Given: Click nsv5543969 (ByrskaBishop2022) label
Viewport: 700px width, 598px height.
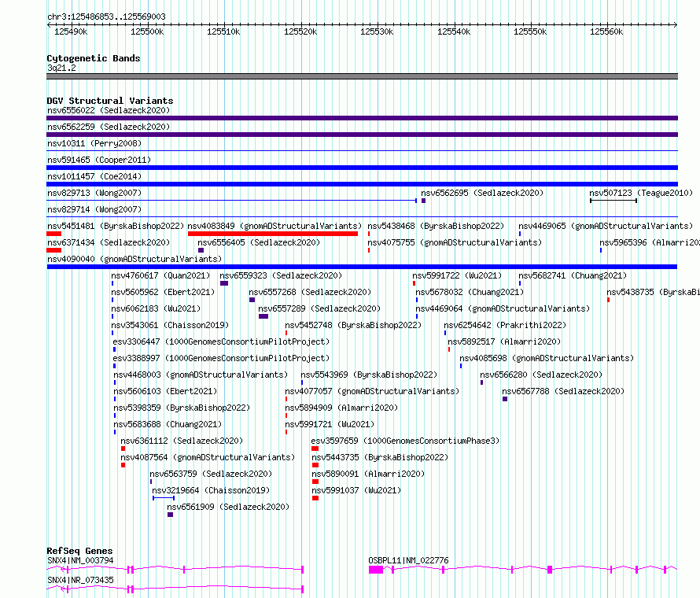Looking at the screenshot, I should [x=369, y=375].
